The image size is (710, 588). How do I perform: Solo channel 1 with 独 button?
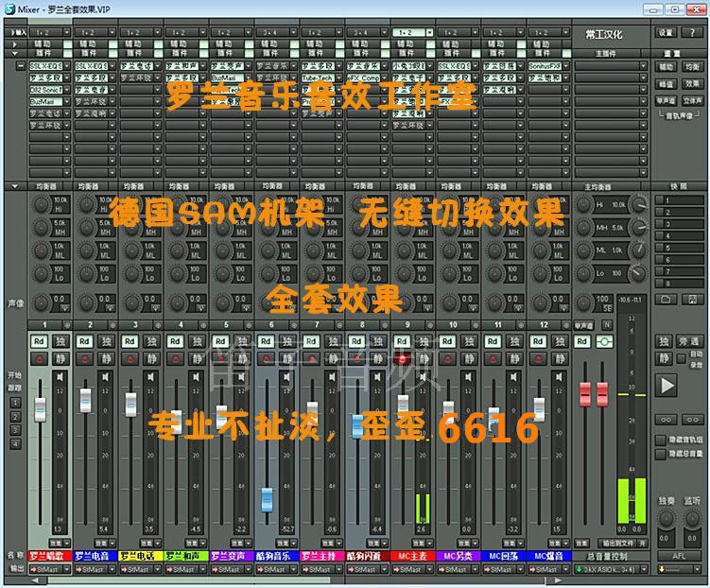click(61, 342)
